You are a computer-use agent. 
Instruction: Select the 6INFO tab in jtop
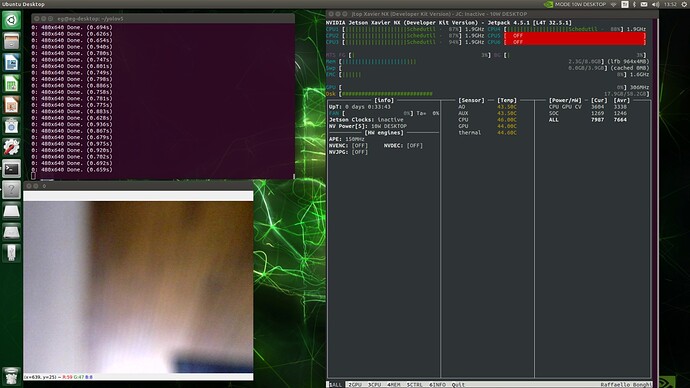coord(437,384)
